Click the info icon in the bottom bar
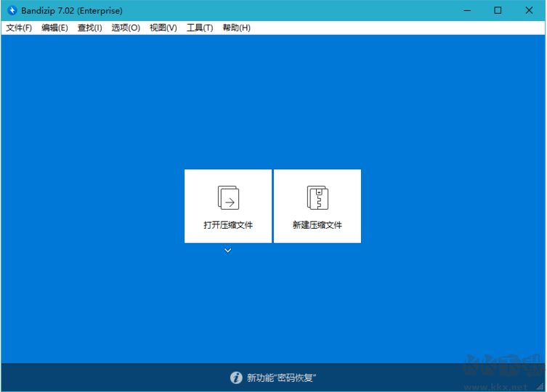This screenshot has height=392, width=547. (236, 377)
